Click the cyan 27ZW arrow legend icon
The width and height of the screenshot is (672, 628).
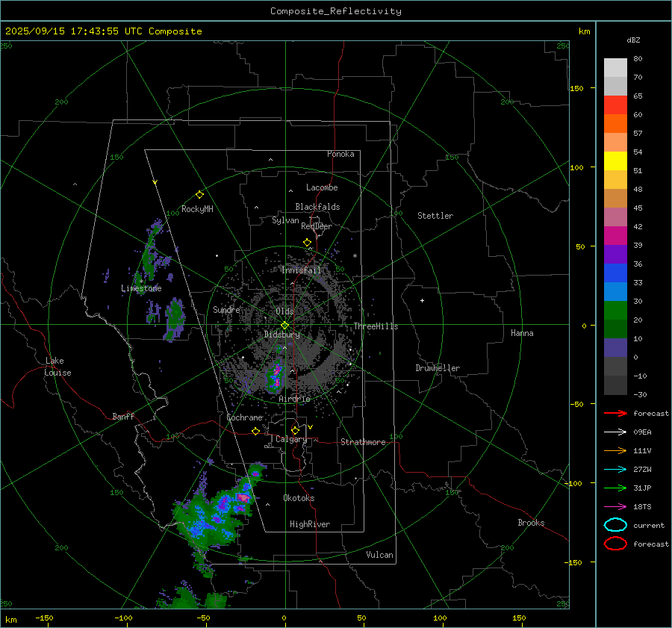615,470
